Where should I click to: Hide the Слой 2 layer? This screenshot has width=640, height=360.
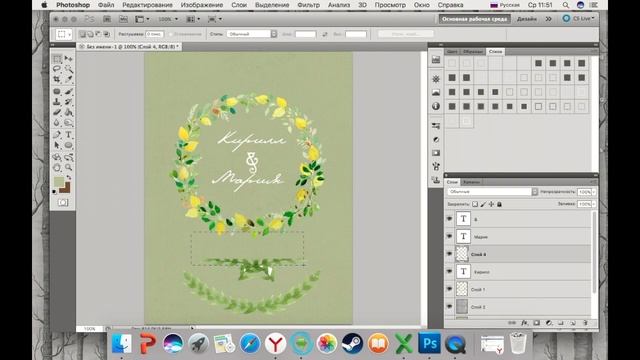(449, 307)
